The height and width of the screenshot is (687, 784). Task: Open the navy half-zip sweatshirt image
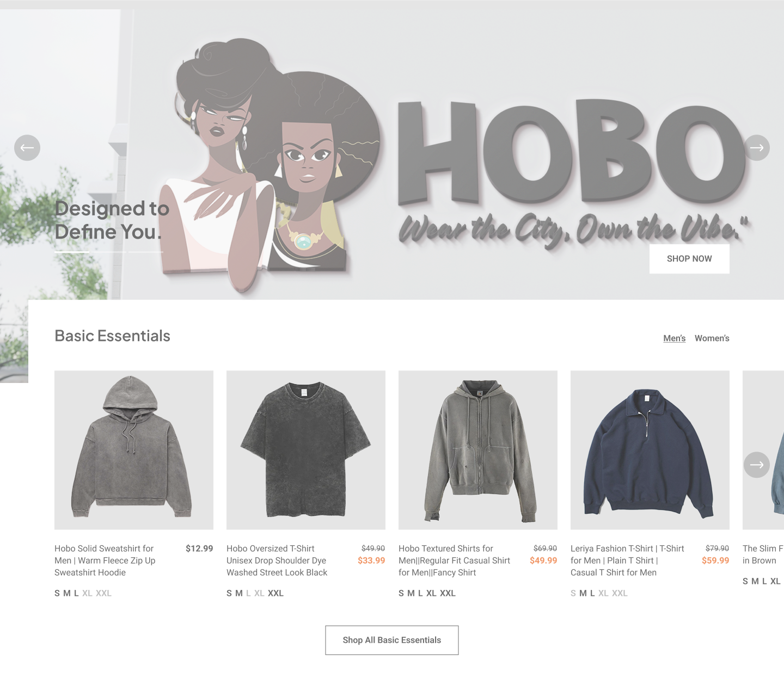(650, 450)
